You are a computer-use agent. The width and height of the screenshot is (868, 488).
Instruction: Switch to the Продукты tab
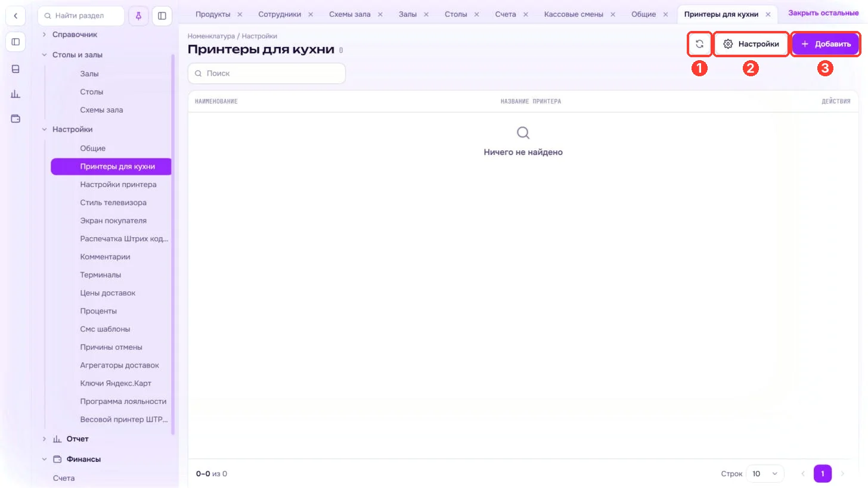213,14
